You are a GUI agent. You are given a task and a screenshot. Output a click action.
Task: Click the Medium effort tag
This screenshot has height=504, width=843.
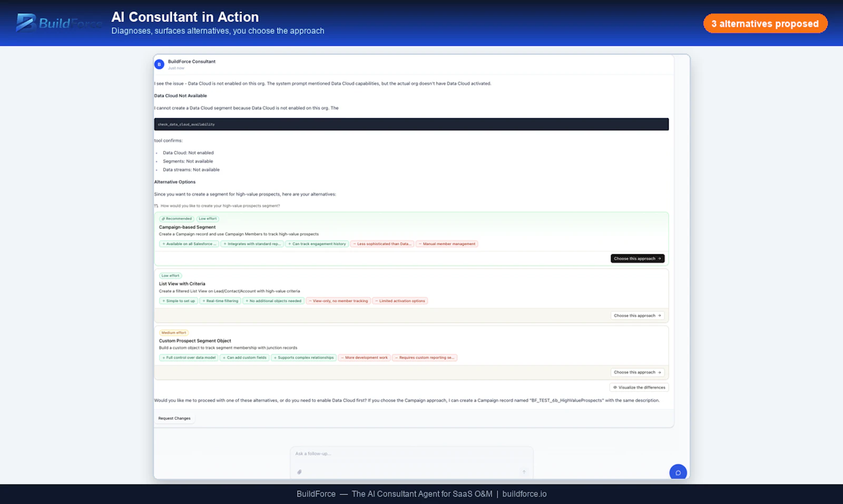pyautogui.click(x=174, y=333)
